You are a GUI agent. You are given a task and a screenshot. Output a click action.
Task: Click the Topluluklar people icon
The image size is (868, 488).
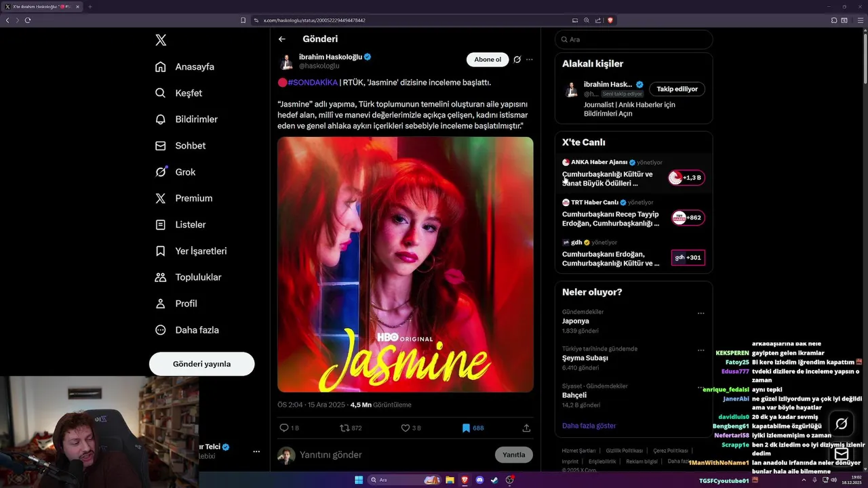coord(161,277)
